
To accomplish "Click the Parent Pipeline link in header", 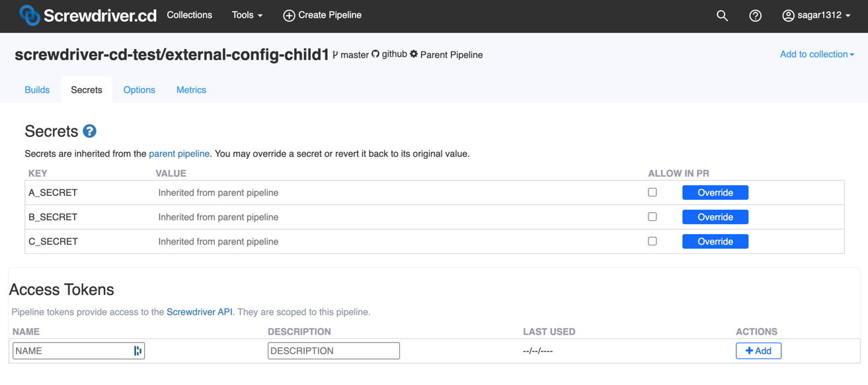I will (x=452, y=55).
